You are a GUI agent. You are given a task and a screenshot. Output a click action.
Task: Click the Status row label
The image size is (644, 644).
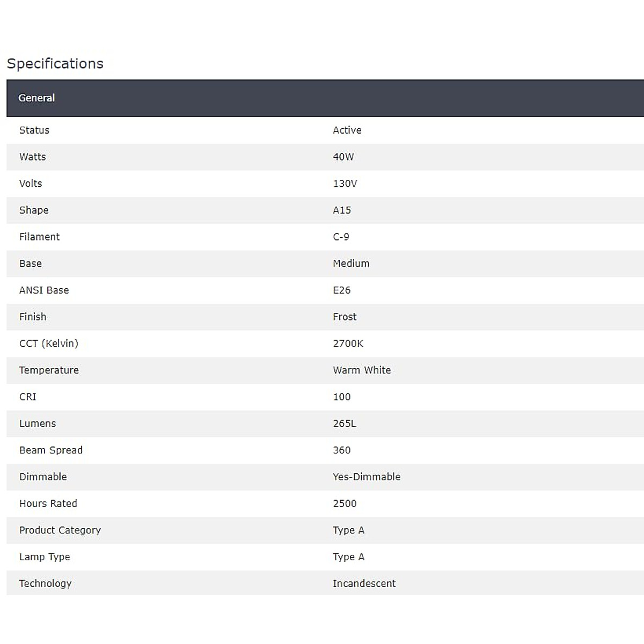pos(34,130)
